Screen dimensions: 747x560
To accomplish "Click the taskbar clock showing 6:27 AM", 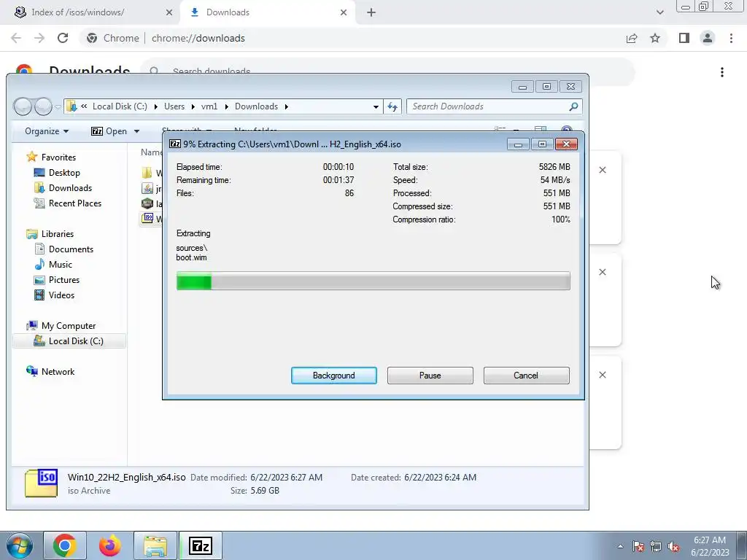I will pyautogui.click(x=709, y=546).
